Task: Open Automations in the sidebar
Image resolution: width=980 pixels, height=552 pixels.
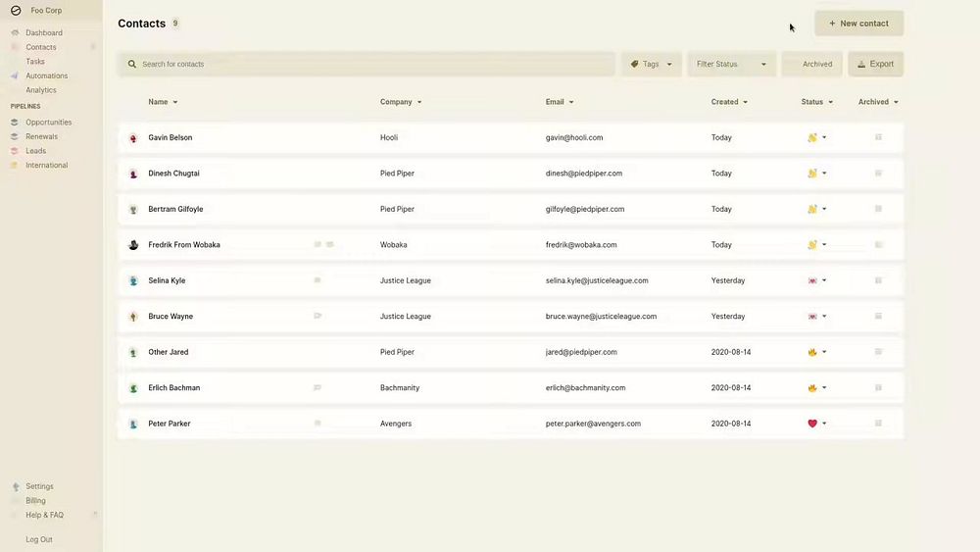Action: coord(46,75)
